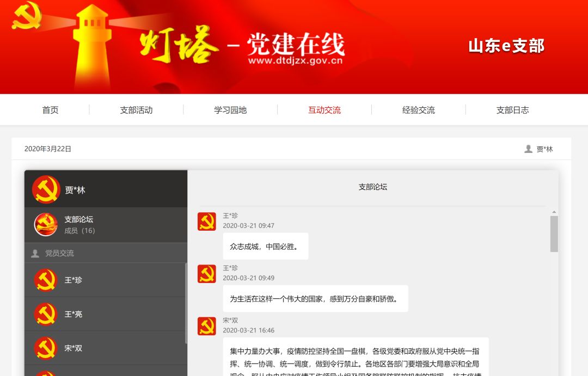Image resolution: width=588 pixels, height=376 pixels.
Task: Click sender name 宋*双 in chat
Action: [230, 320]
